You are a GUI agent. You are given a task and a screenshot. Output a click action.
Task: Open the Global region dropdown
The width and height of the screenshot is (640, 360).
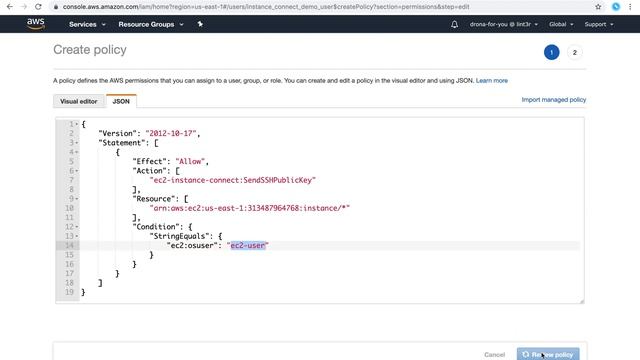pos(561,24)
